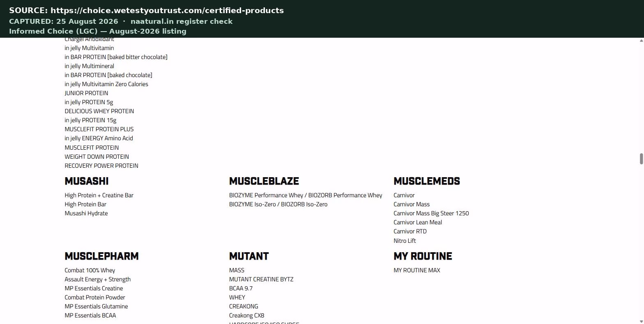The image size is (644, 324).
Task: Select MP Essentials Creatine
Action: 94,288
